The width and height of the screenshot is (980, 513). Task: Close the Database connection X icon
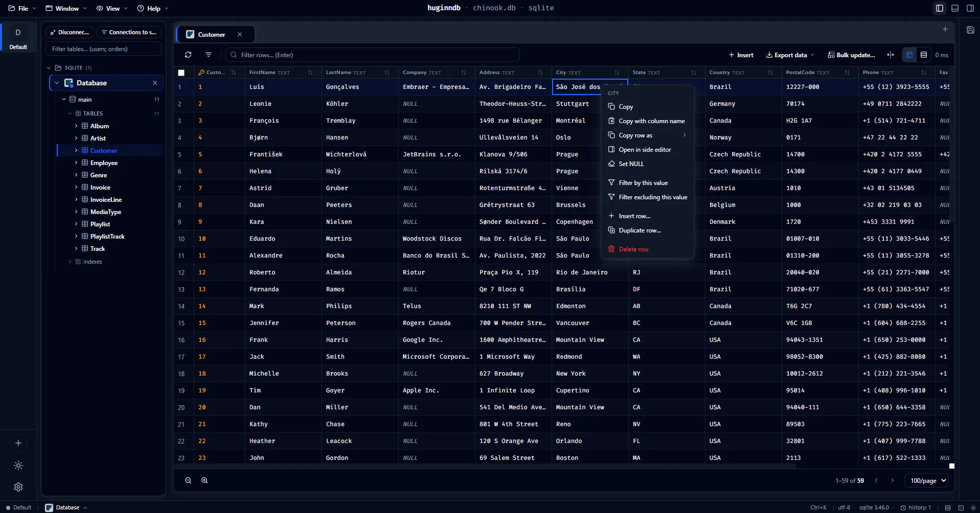[x=155, y=83]
